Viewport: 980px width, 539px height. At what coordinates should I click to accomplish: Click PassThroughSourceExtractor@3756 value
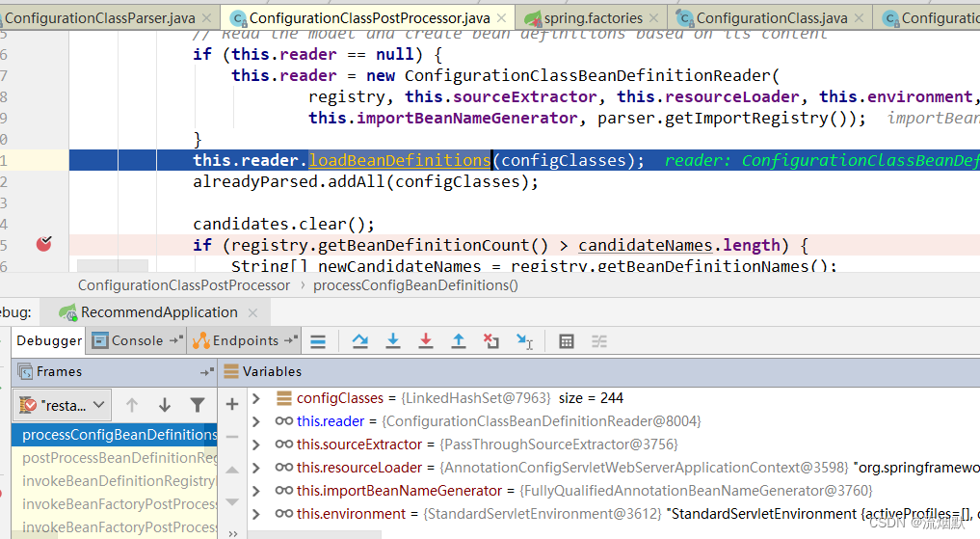pyautogui.click(x=559, y=445)
